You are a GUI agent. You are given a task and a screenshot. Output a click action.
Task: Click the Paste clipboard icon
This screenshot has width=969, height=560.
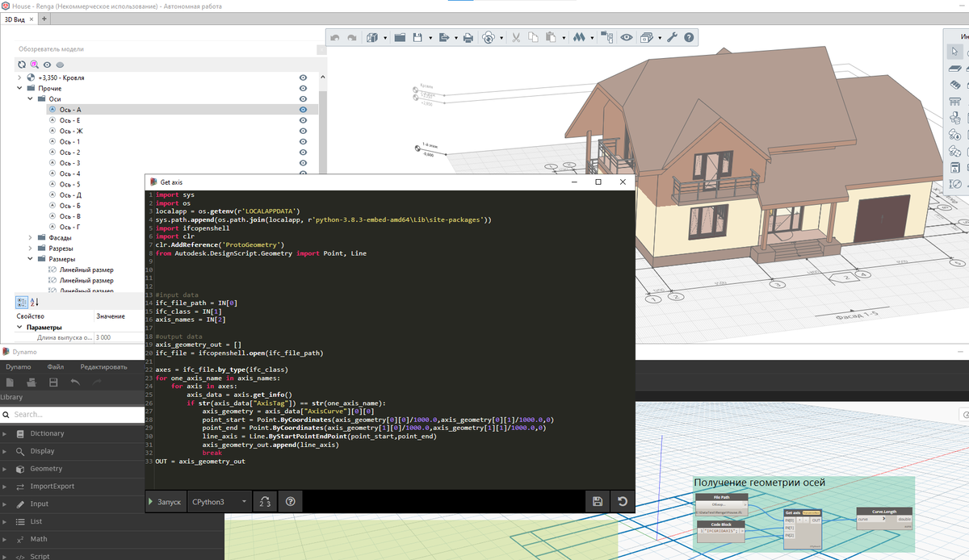(x=550, y=38)
